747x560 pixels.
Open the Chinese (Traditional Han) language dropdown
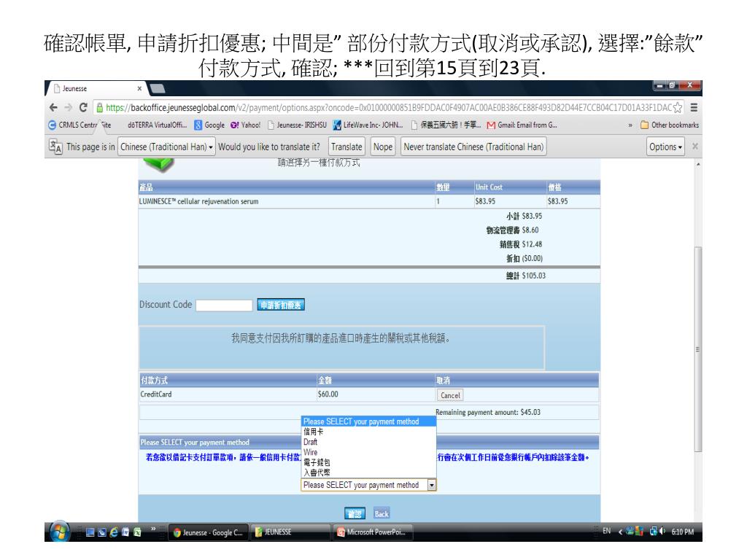click(x=166, y=147)
